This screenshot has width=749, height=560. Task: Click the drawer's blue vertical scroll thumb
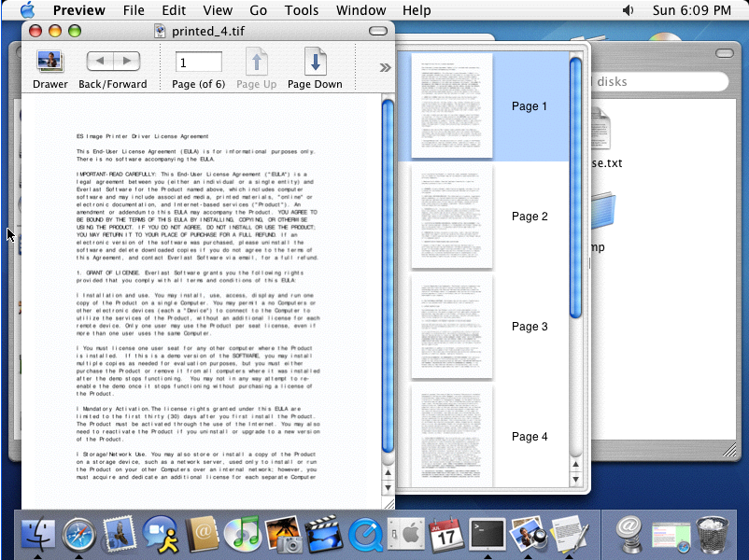tap(575, 188)
